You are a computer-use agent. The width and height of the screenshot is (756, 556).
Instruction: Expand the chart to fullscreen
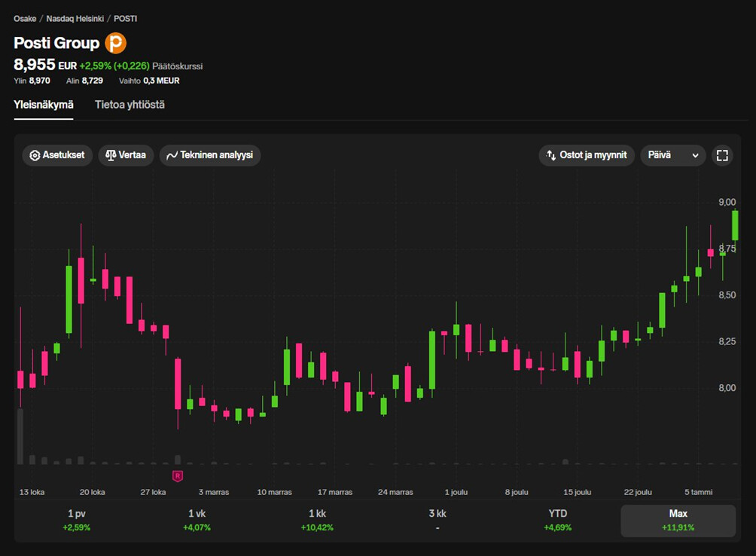point(722,156)
